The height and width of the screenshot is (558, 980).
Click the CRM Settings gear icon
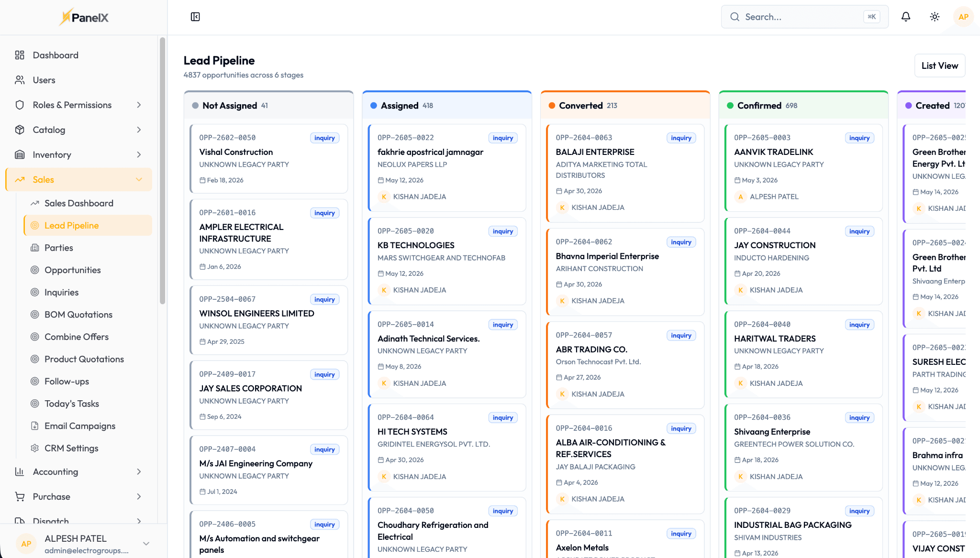[35, 448]
